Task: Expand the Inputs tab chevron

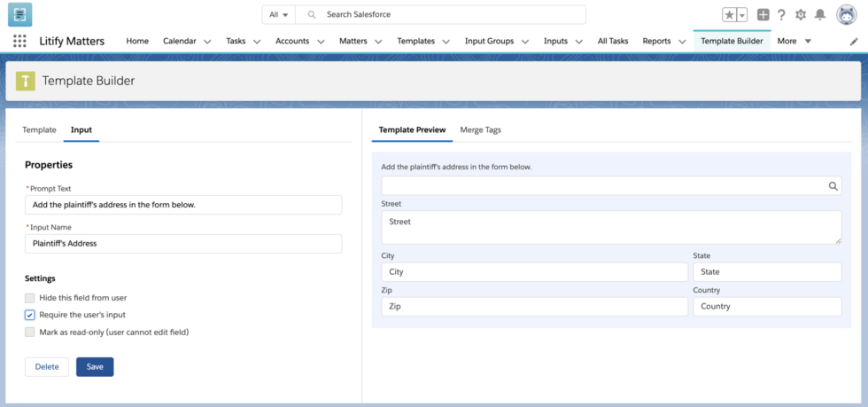Action: click(579, 42)
